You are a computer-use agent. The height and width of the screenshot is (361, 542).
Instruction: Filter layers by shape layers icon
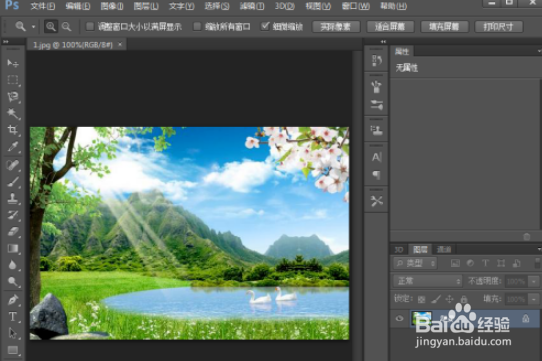pyautogui.click(x=501, y=263)
